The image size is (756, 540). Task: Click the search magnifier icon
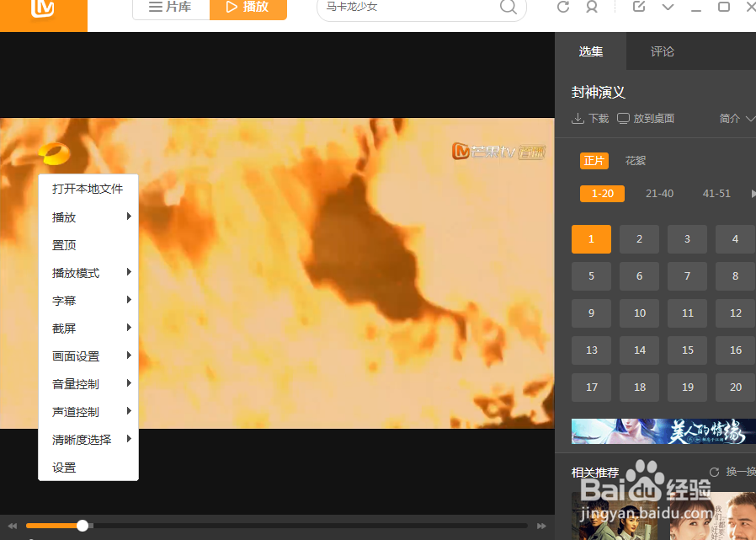point(508,7)
